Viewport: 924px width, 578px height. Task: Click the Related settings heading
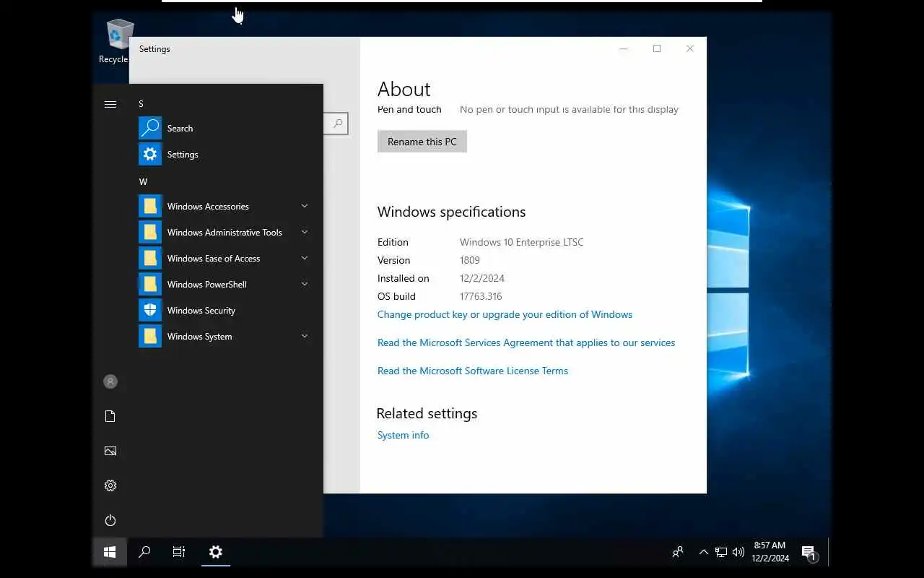point(427,413)
